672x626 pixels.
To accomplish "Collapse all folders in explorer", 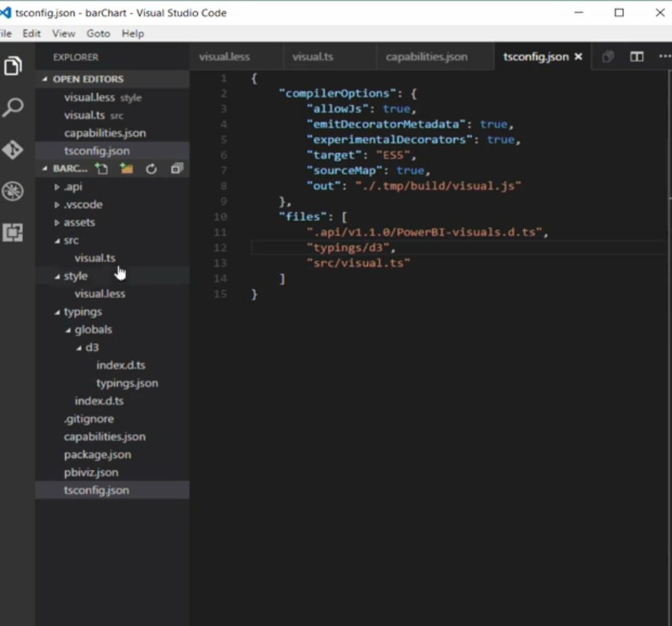I will coord(176,169).
